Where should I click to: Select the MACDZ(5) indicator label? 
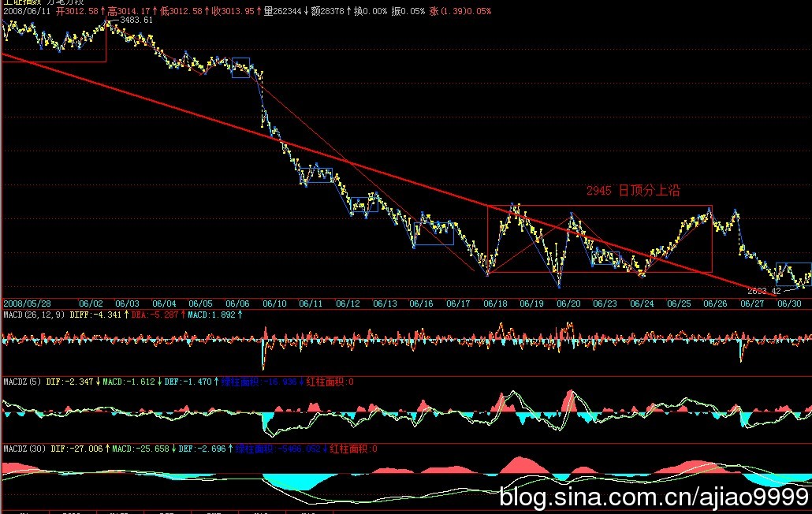[x=22, y=382]
